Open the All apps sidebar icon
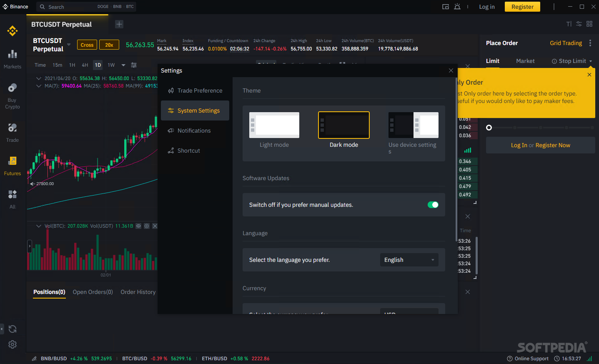This screenshot has width=599, height=364. pyautogui.click(x=13, y=199)
